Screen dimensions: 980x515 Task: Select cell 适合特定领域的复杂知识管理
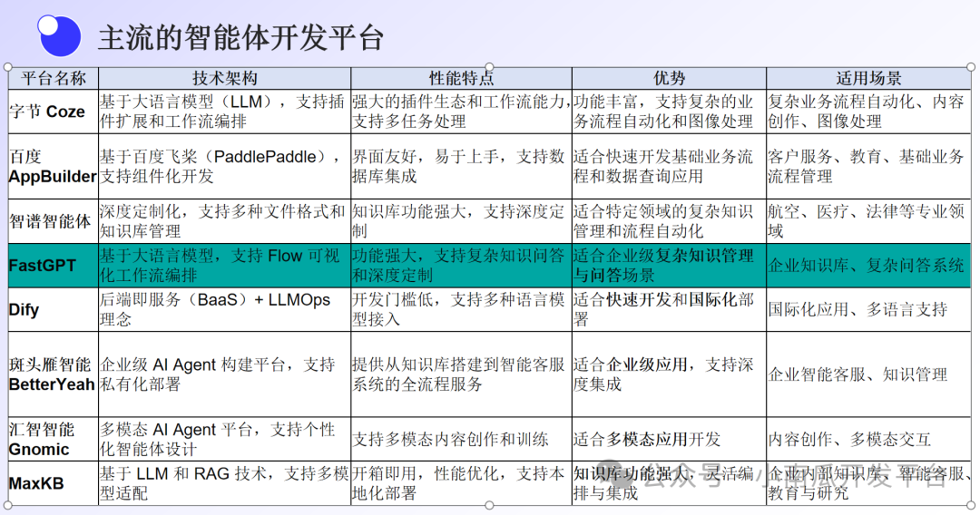pyautogui.click(x=669, y=221)
